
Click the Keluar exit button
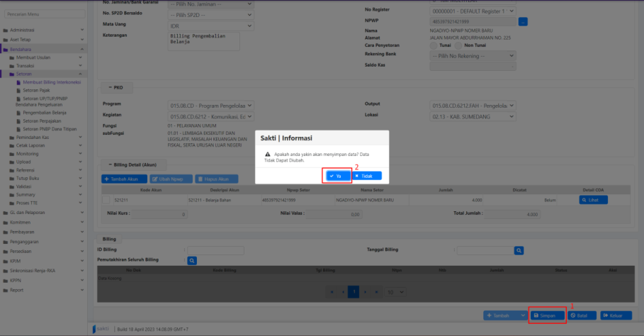click(x=616, y=315)
